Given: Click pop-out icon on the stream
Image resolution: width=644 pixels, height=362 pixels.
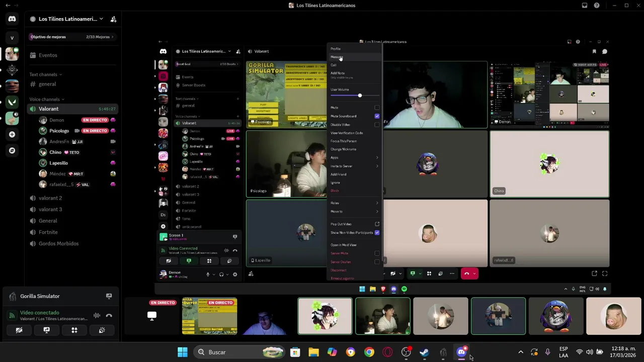Looking at the screenshot, I should pyautogui.click(x=594, y=274).
